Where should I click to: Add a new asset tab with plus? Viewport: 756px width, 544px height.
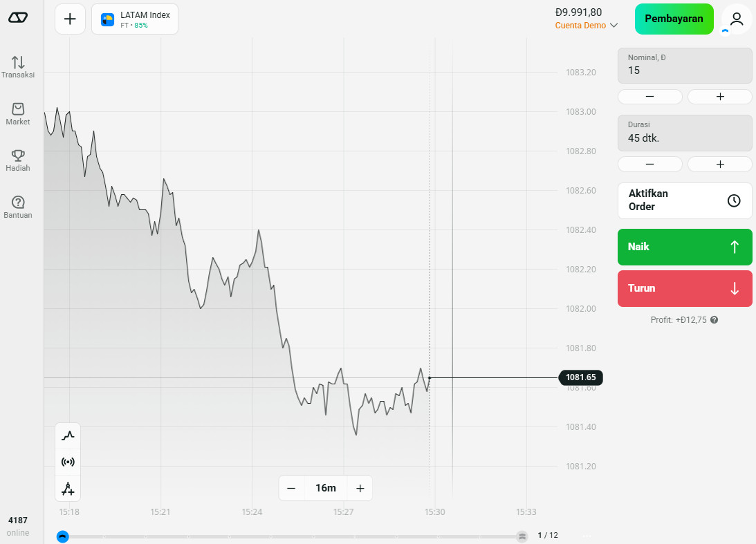pos(70,19)
